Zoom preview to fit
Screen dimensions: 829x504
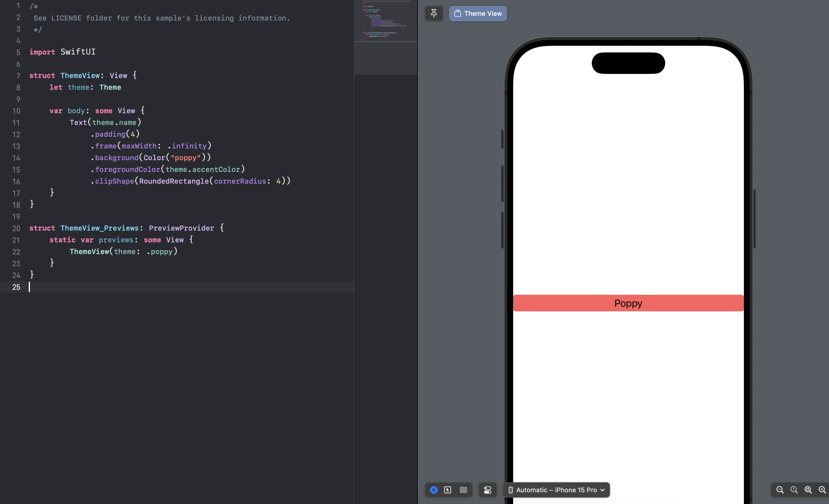(x=808, y=490)
